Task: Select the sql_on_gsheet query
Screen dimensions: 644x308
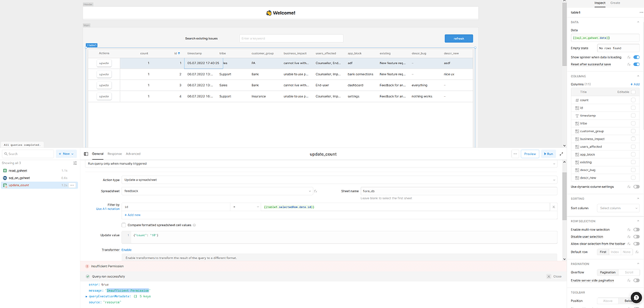Action: [x=19, y=178]
